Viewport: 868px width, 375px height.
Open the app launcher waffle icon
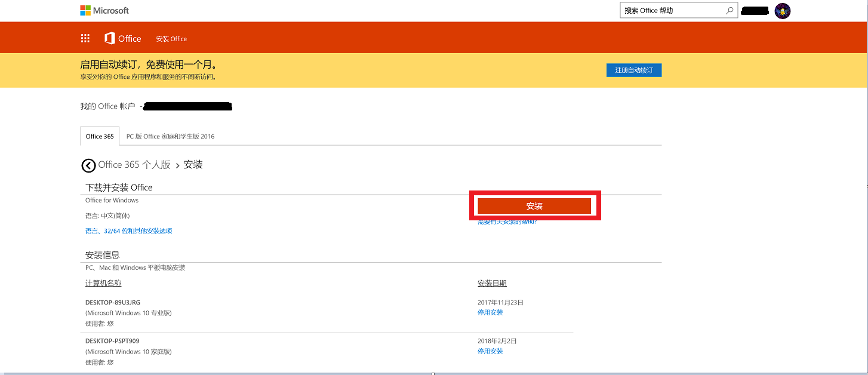point(85,39)
